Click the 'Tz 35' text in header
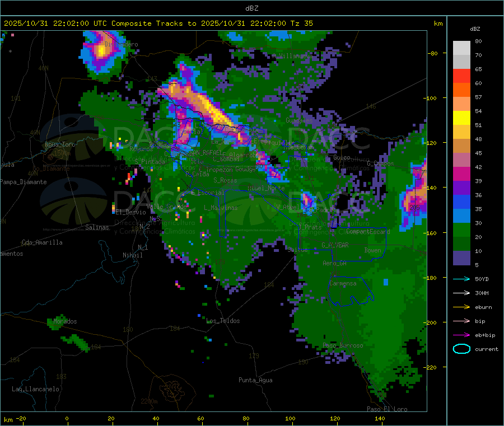The height and width of the screenshot is (426, 504). point(301,24)
